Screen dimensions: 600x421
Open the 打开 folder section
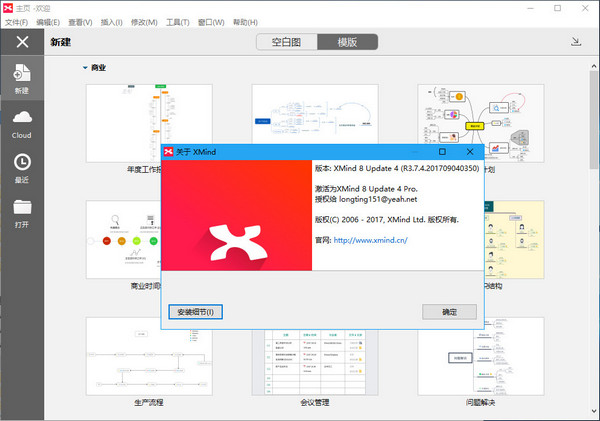tap(22, 214)
